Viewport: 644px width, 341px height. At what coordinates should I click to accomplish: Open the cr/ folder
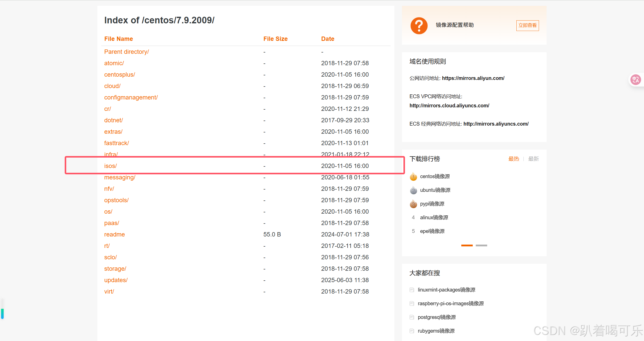click(x=108, y=109)
